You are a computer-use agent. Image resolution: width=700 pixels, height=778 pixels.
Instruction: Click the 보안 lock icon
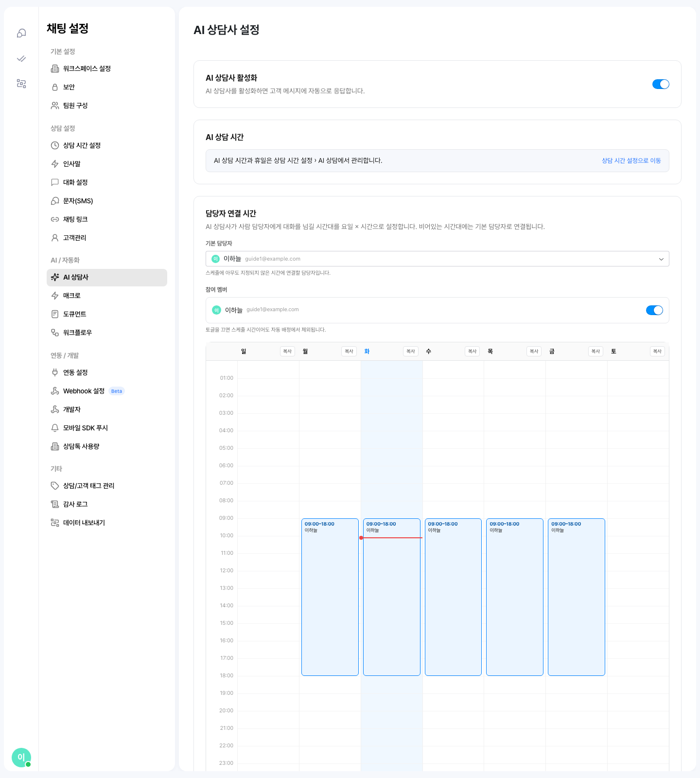click(x=55, y=87)
